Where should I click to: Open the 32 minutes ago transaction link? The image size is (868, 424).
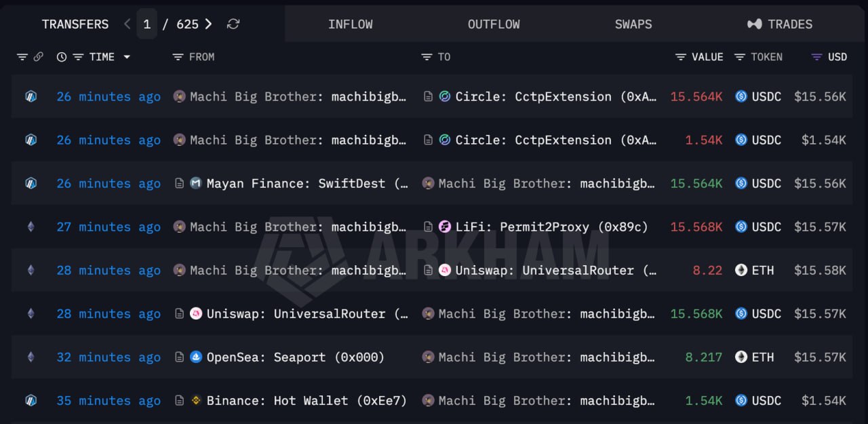[108, 357]
